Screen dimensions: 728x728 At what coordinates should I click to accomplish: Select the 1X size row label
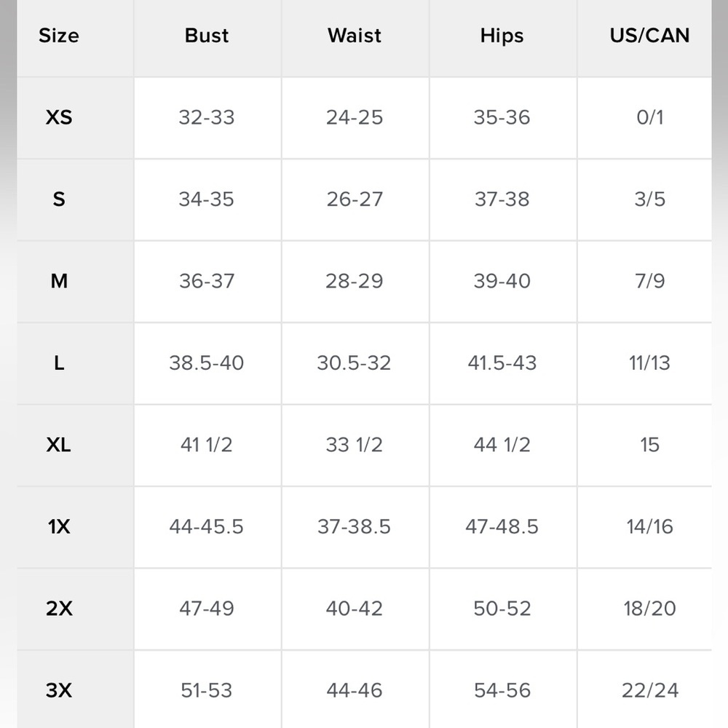pos(59,526)
